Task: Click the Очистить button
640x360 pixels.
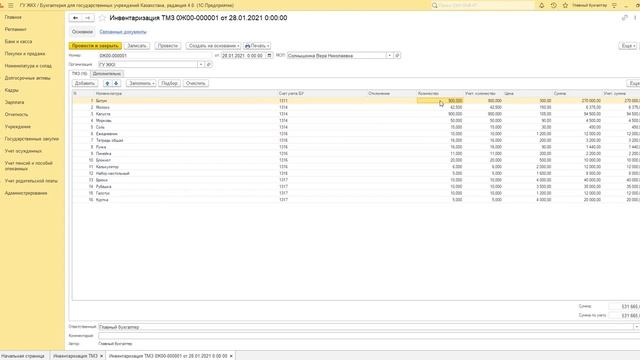Action: tap(196, 83)
